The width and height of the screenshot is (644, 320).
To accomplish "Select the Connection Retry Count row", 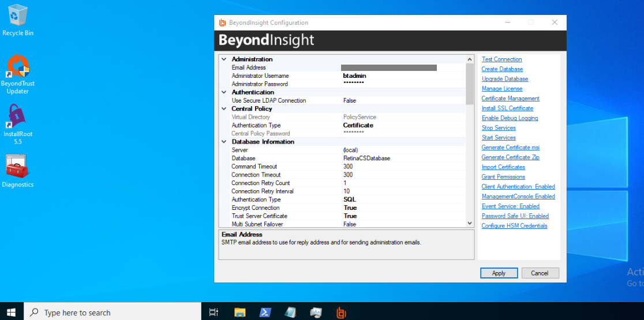I will 347,183.
